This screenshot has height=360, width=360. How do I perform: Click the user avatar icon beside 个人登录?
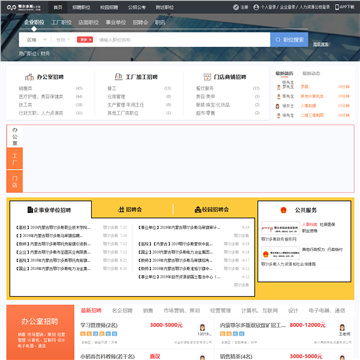pos(256,7)
